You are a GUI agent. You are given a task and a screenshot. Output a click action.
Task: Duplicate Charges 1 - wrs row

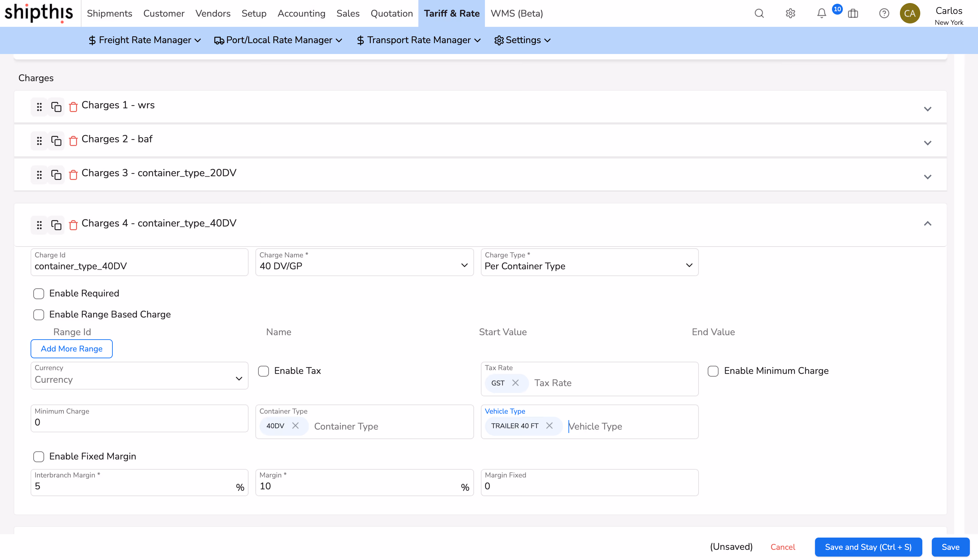[x=56, y=107]
